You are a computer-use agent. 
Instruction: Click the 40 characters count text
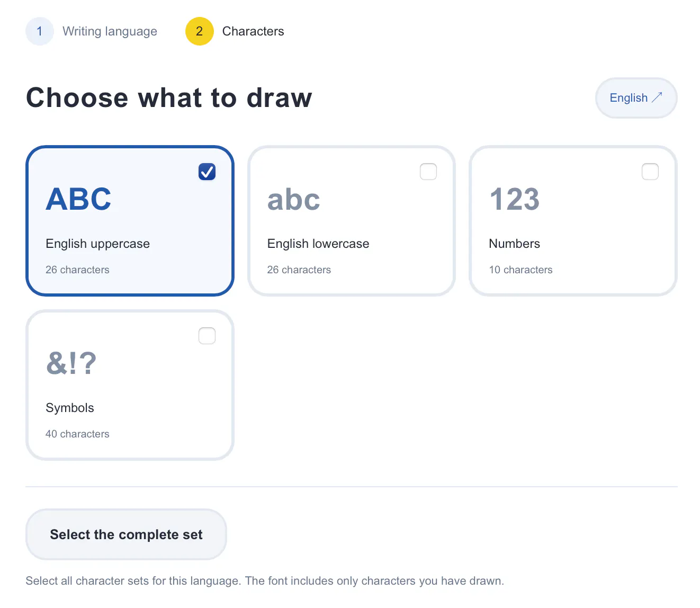click(x=77, y=434)
